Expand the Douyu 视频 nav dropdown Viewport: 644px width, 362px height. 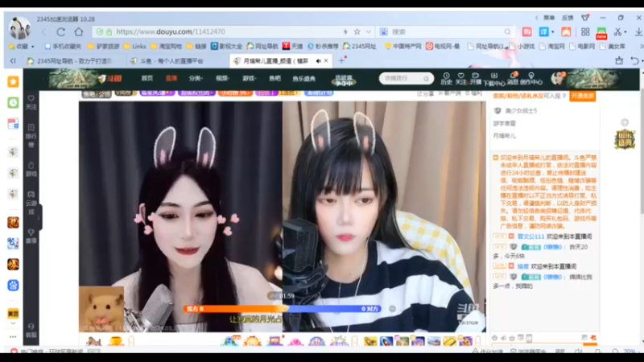tap(222, 78)
